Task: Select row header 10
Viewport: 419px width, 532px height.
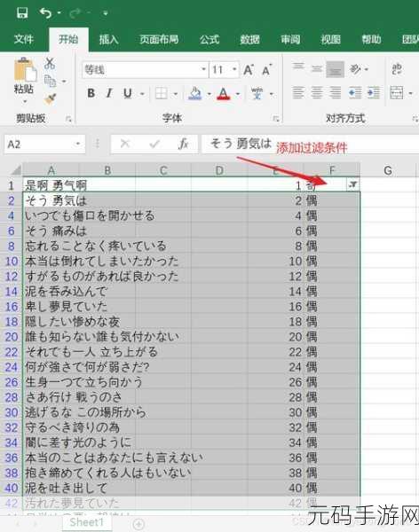Action: tap(12, 262)
